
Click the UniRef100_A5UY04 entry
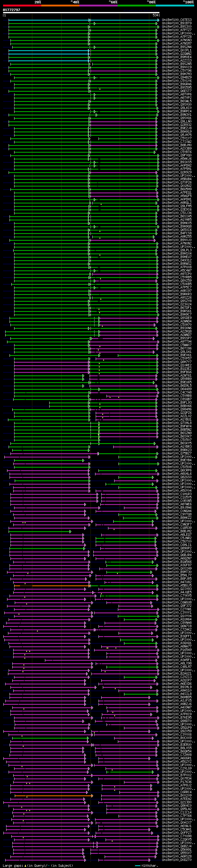pyautogui.click(x=176, y=491)
